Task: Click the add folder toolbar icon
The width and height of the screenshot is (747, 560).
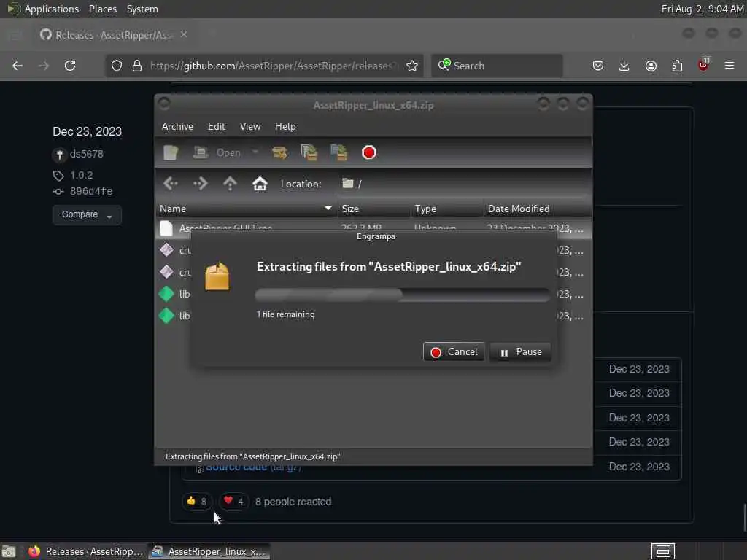Action: tap(338, 152)
